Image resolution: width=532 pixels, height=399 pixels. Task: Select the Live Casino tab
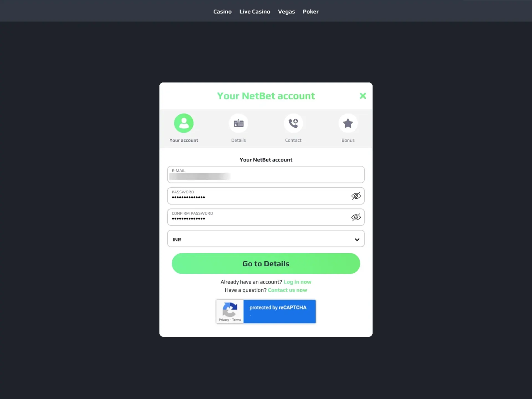(x=255, y=11)
